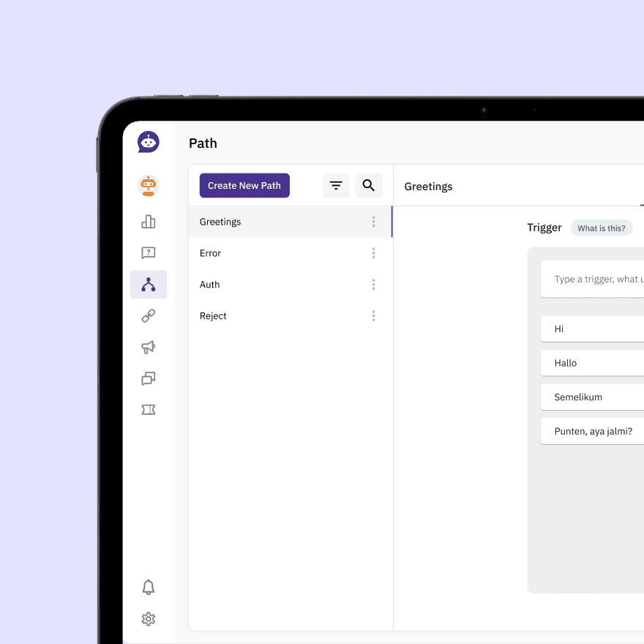
Task: Open the ticket icon in sidebar
Action: coord(149,410)
